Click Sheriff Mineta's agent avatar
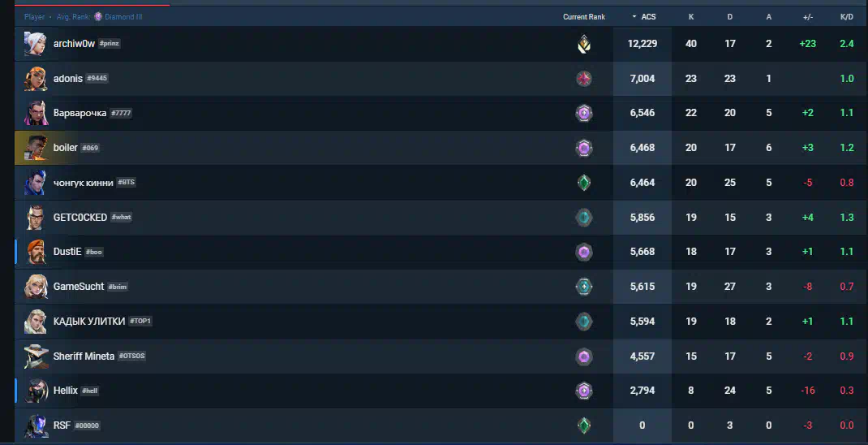868x445 pixels. pos(36,356)
